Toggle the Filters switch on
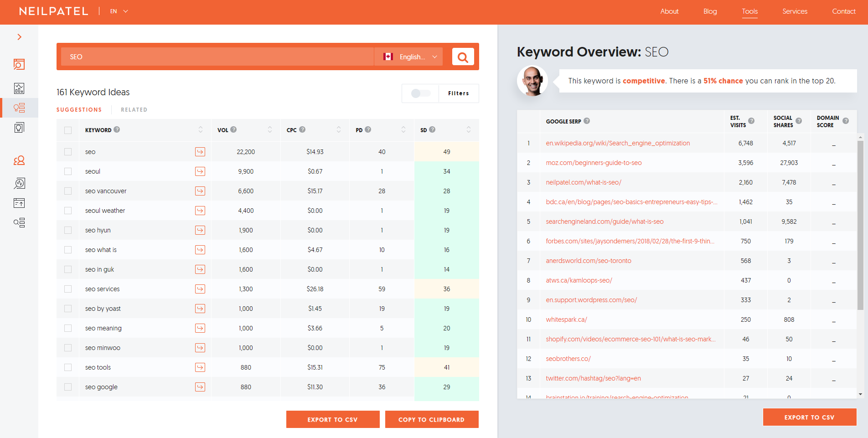Image resolution: width=868 pixels, height=438 pixels. tap(420, 93)
